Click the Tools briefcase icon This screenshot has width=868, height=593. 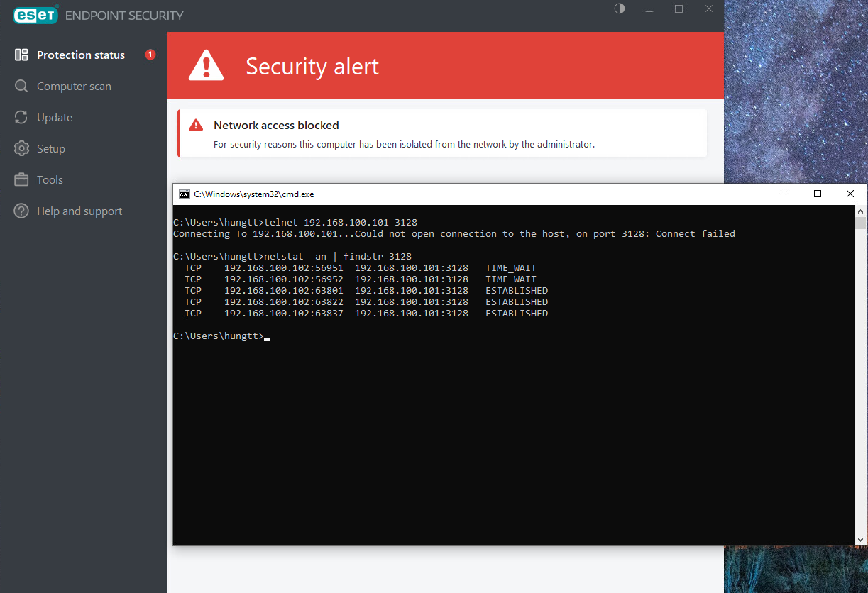point(21,179)
